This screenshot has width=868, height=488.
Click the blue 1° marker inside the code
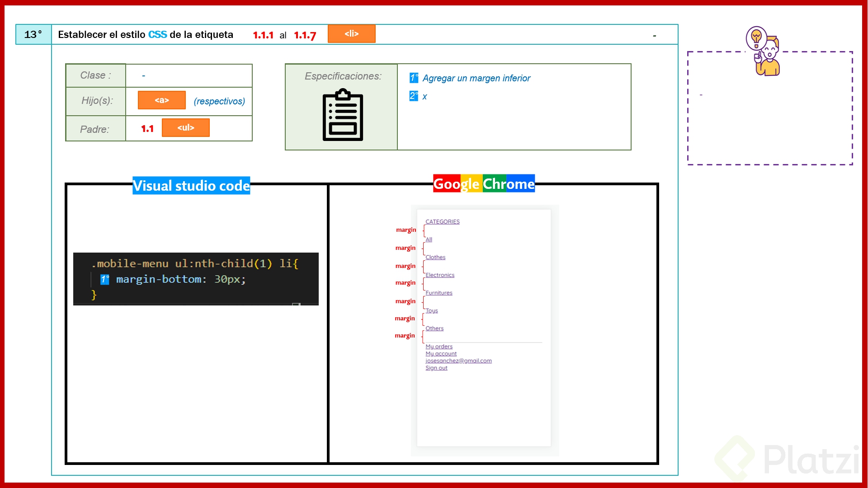tap(105, 279)
